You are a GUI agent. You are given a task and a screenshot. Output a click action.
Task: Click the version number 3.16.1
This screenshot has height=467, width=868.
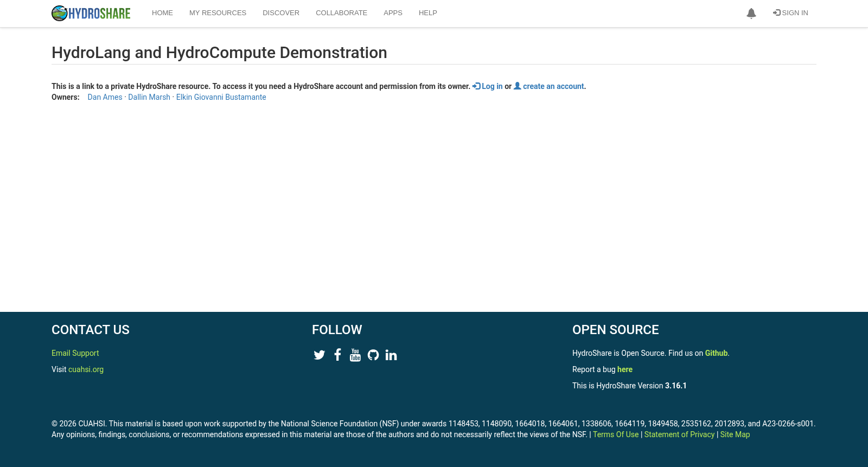[x=676, y=386]
